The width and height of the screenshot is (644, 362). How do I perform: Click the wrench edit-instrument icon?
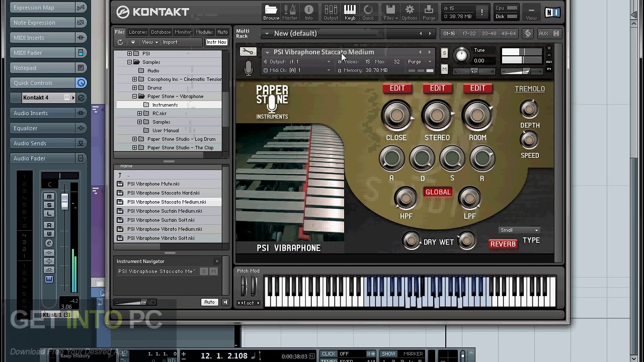248,51
